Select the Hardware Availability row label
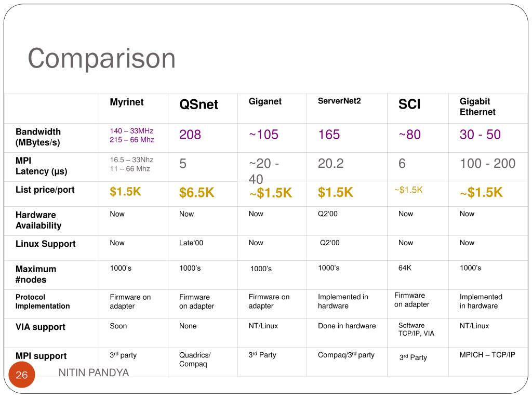Screen dimensions: 532x399 (x=38, y=220)
